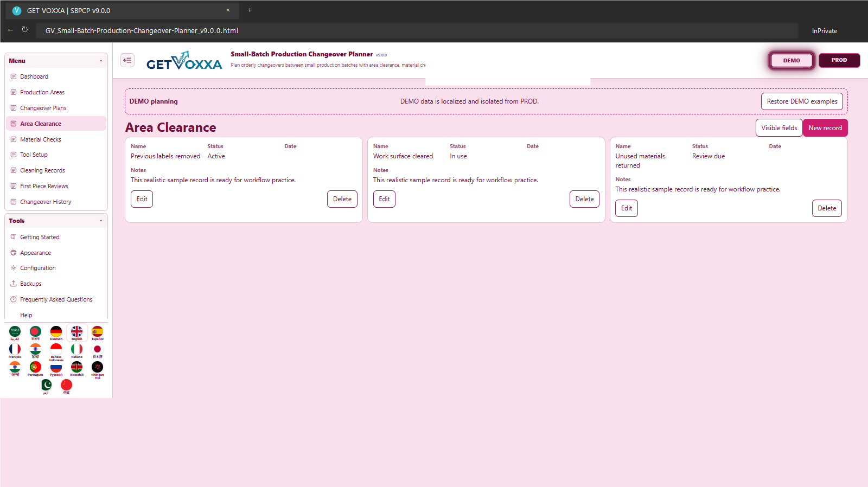Click the 'Review due' status text
The width and height of the screenshot is (868, 487).
709,156
